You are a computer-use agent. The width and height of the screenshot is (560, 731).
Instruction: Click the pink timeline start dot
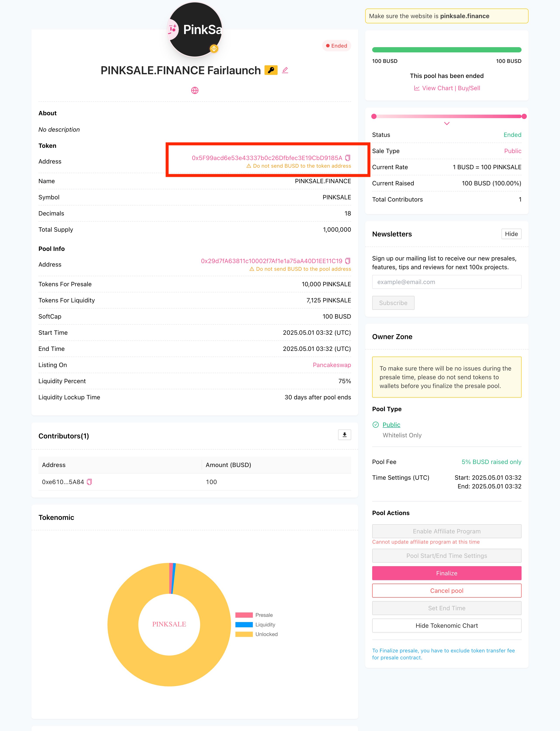374,117
